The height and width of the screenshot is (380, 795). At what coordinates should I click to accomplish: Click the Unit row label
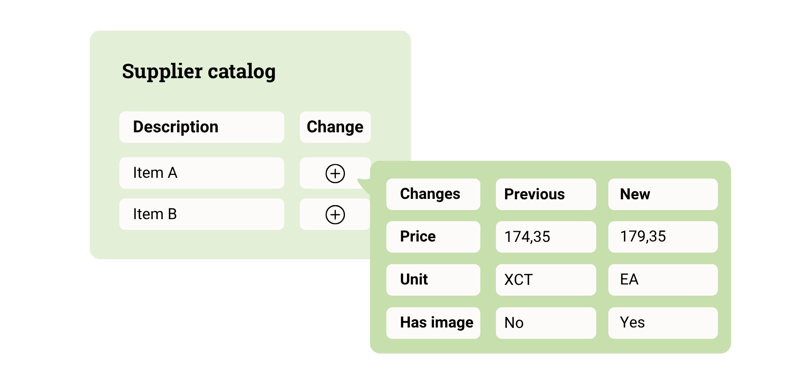tap(433, 280)
